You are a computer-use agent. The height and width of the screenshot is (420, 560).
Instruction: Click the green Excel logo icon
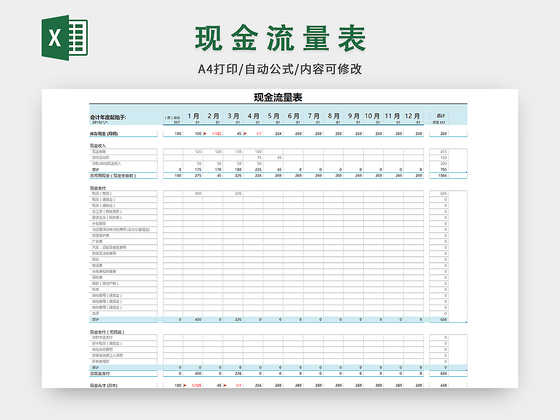(65, 38)
